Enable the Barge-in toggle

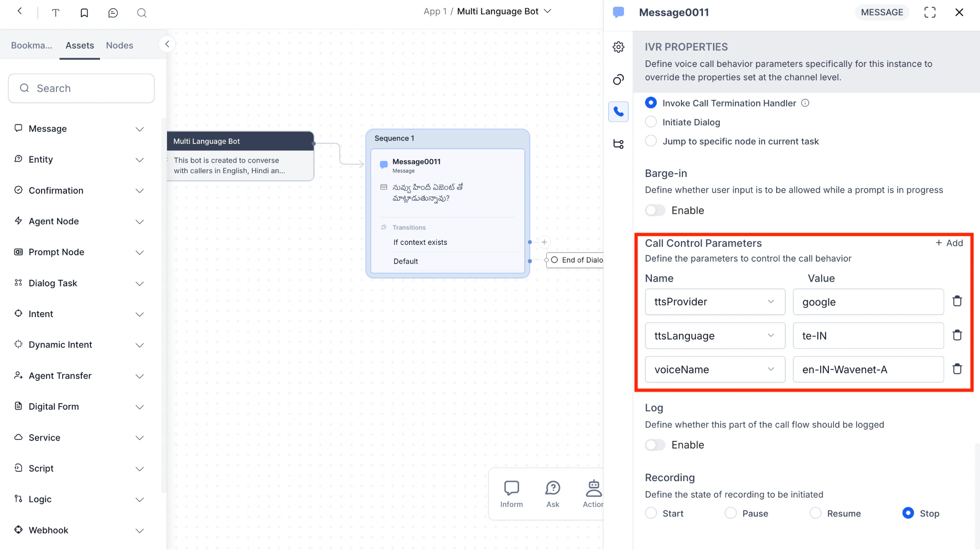click(x=655, y=210)
